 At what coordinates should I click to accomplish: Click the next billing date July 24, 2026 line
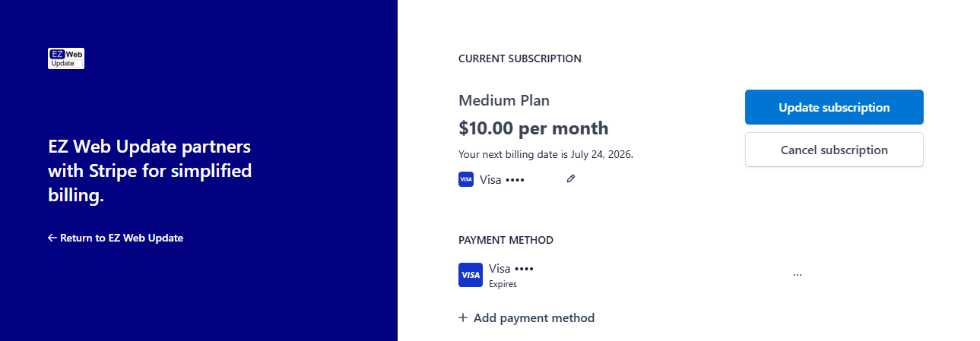pos(546,154)
